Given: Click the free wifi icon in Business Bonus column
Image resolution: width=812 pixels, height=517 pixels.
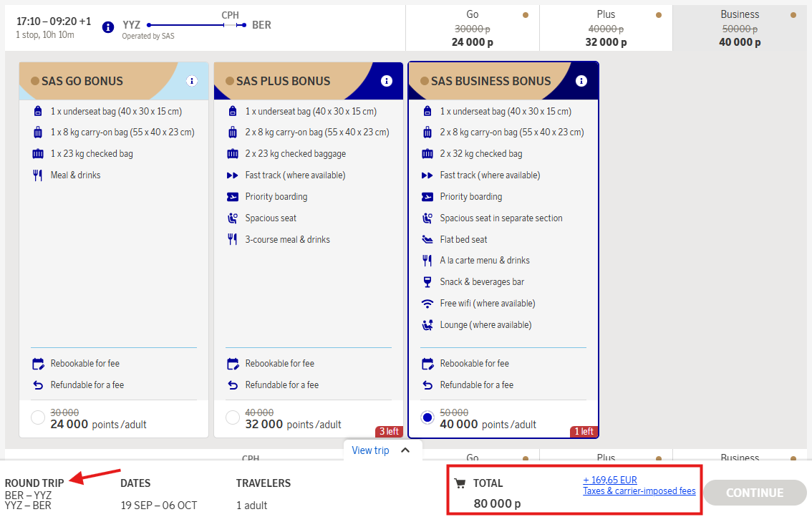Looking at the screenshot, I should click(427, 303).
